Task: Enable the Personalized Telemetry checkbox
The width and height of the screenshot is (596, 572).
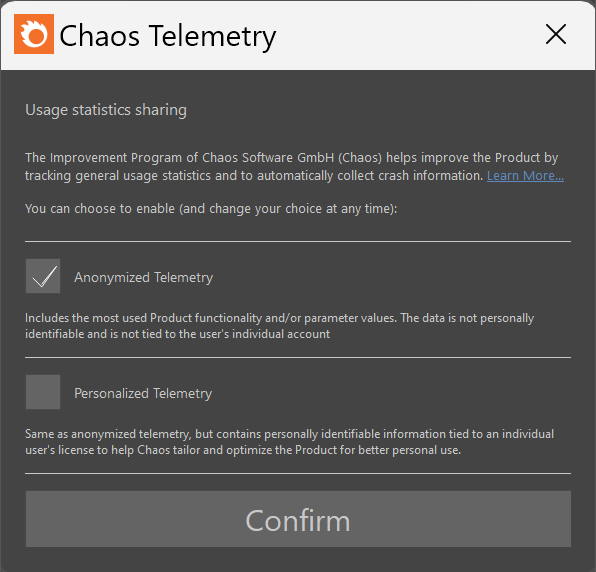Action: (x=43, y=392)
